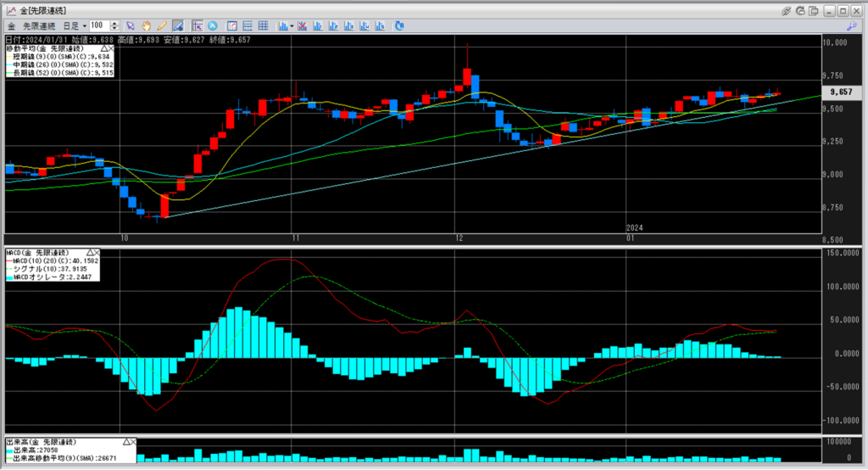
Task: Toggle the blue drawing edit mode icon
Action: [x=177, y=25]
